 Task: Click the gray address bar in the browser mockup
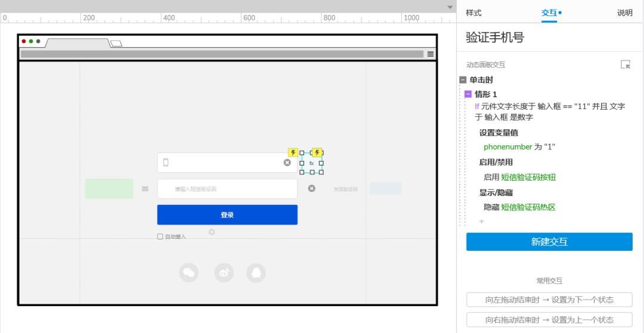[x=222, y=54]
